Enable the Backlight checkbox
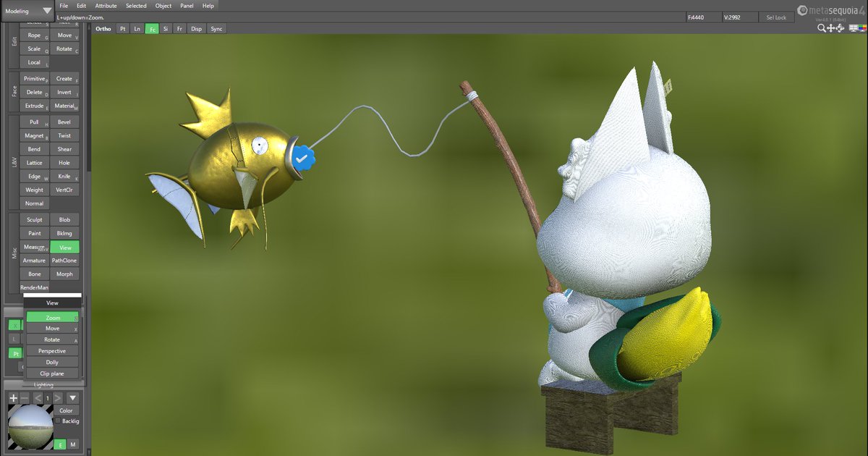868x456 pixels. [x=58, y=421]
